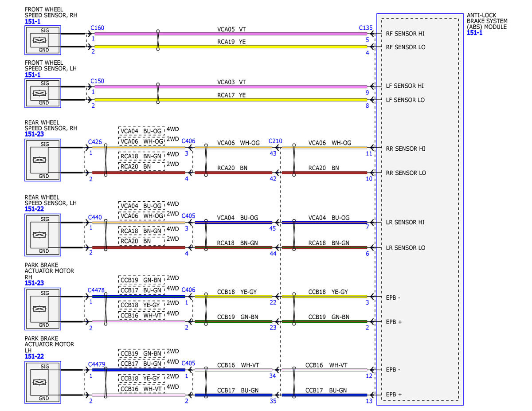This screenshot has height=411, width=532.
Task: Open 151-1 link under Front Wheel Speed Sensor RH
Action: click(x=33, y=21)
